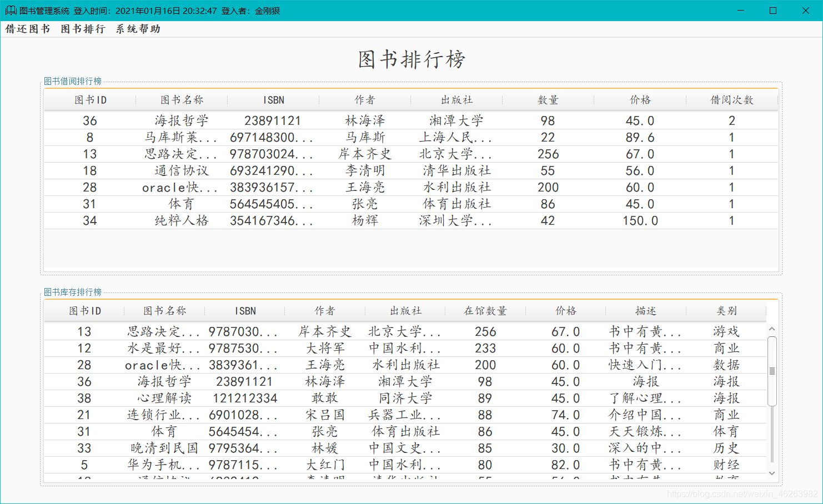Screen dimensions: 823x504
Task: Click 数据 category cell
Action: (x=726, y=365)
